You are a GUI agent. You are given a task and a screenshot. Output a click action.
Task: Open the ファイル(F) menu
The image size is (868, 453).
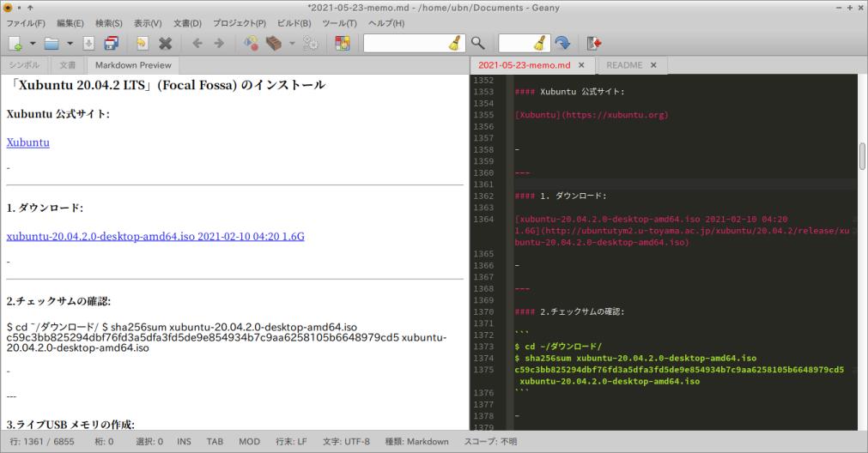click(26, 23)
